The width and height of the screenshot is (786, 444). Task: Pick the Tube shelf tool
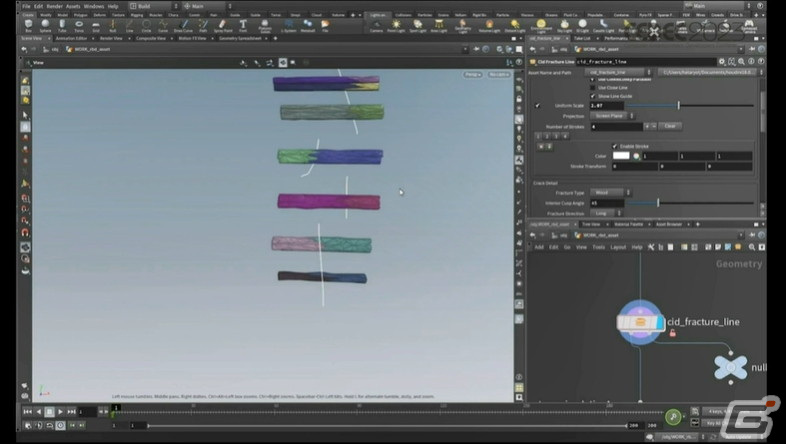[x=62, y=25]
